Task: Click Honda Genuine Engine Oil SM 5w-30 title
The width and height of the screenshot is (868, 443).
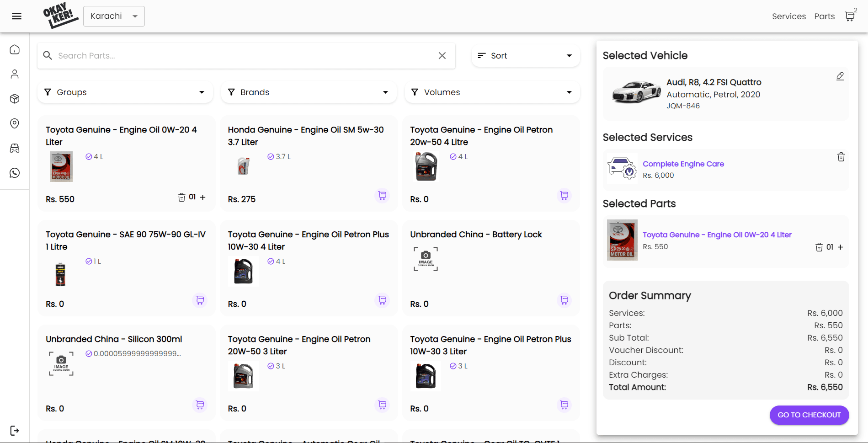Action: point(306,136)
